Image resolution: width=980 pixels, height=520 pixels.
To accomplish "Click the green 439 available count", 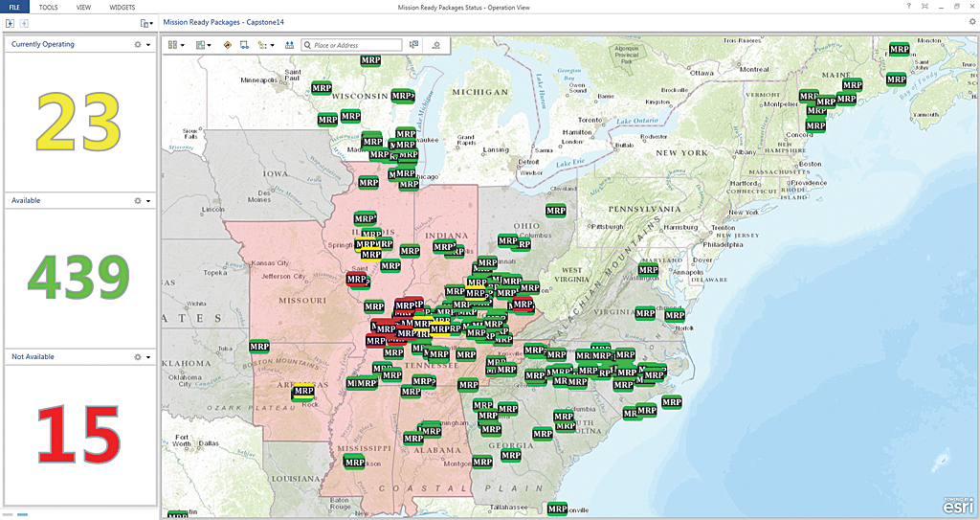I will (x=78, y=277).
